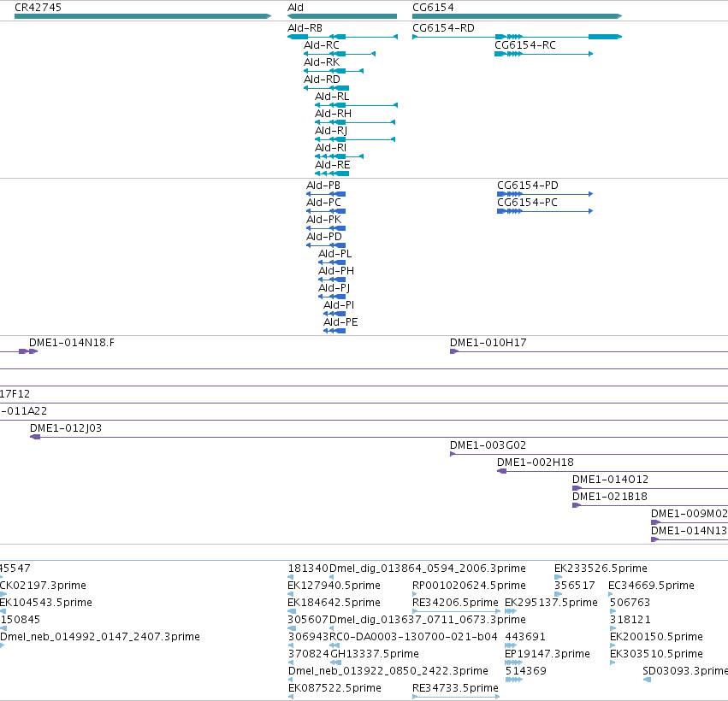Click the CG6154-PD protein label

528,186
